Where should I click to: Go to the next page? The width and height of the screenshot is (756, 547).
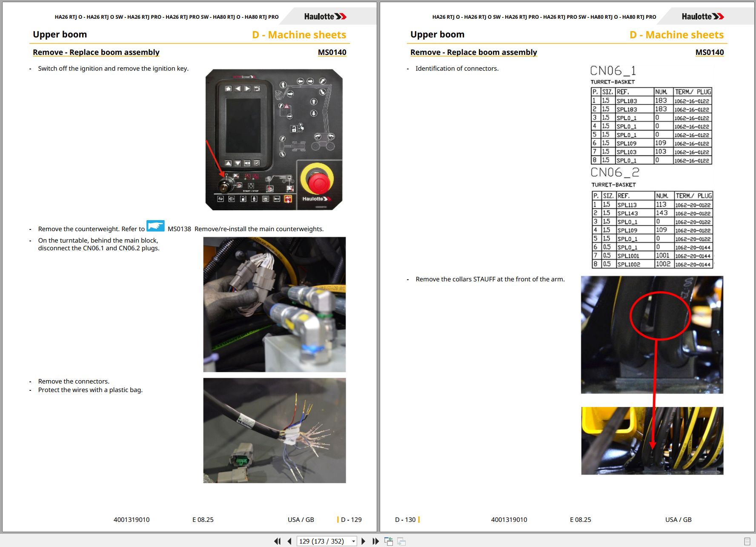tap(363, 541)
